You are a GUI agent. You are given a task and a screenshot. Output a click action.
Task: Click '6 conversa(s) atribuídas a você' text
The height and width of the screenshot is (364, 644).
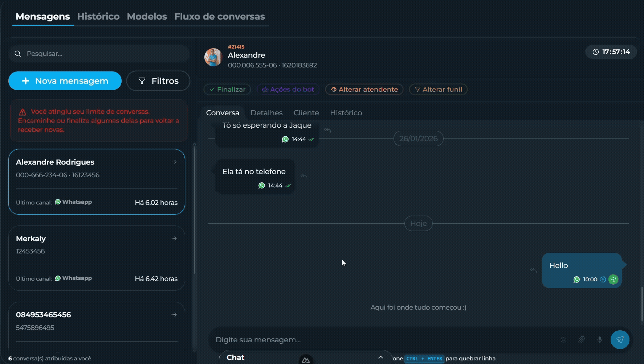coord(50,359)
